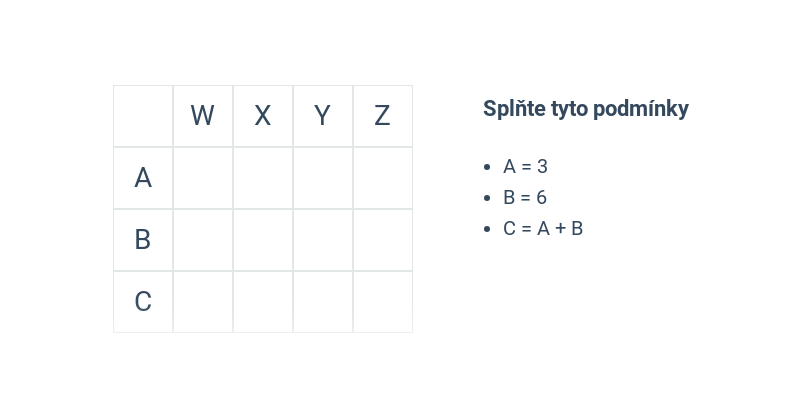Select the cell at row A, column Y

323,178
